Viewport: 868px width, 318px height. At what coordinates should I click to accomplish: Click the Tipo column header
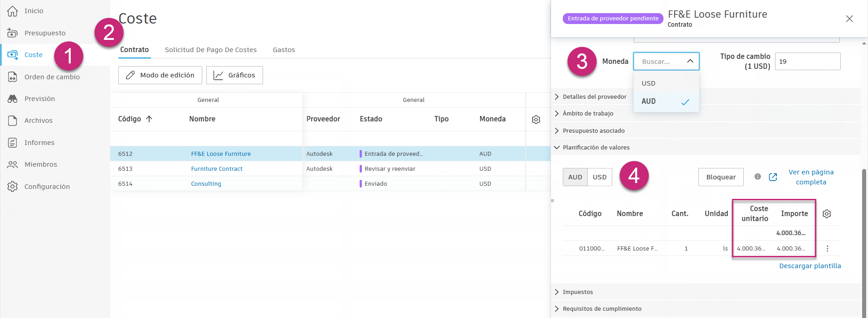pyautogui.click(x=441, y=119)
